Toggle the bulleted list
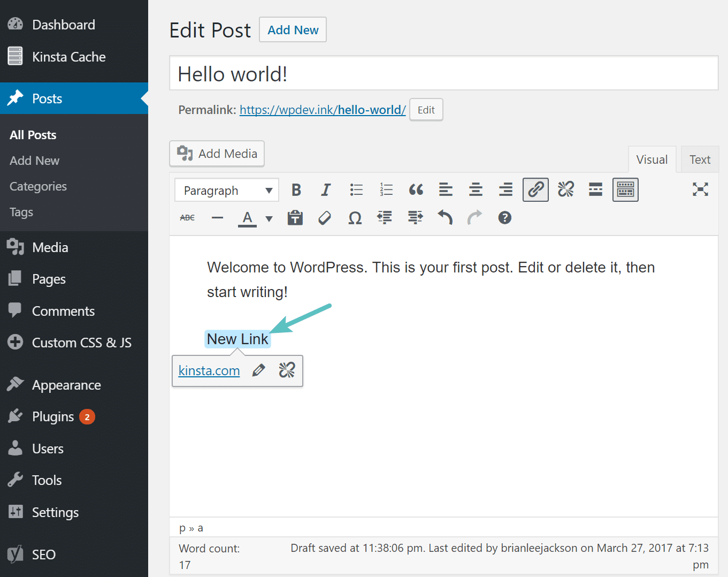This screenshot has width=728, height=577. pyautogui.click(x=356, y=189)
